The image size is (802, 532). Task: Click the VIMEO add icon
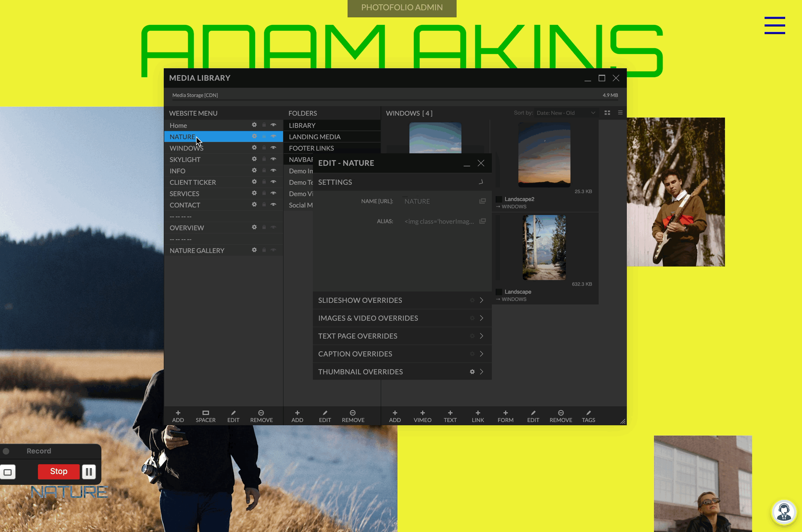click(x=422, y=413)
